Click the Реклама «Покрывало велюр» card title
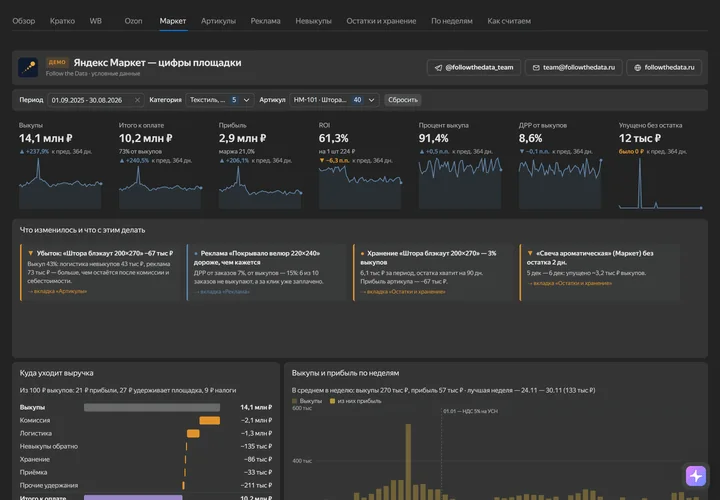This screenshot has width=720, height=500. point(257,258)
